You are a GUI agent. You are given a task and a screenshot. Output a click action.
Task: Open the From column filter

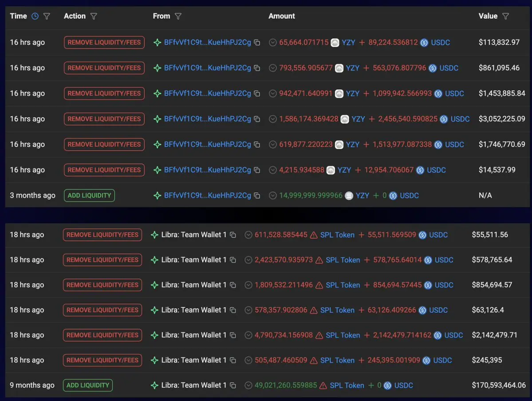click(x=178, y=16)
